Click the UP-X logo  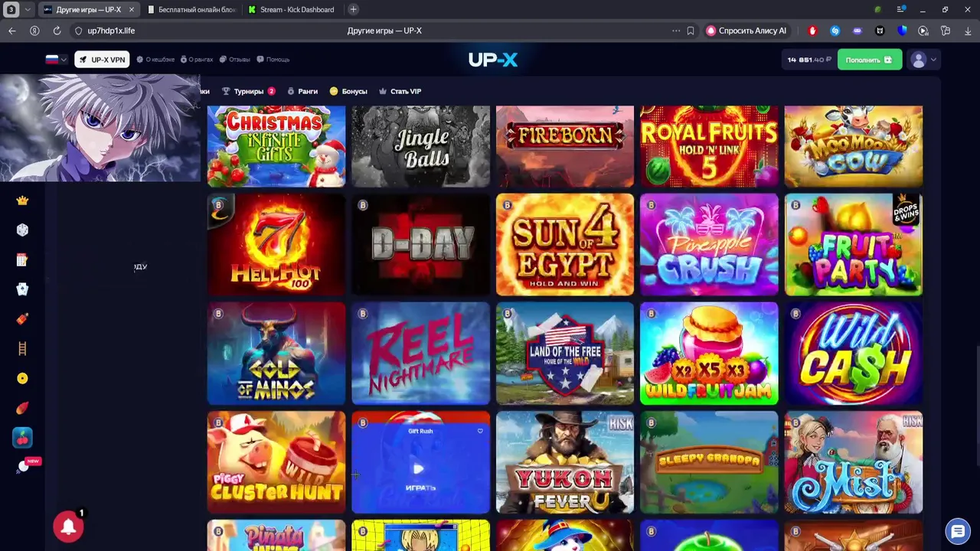(x=493, y=60)
